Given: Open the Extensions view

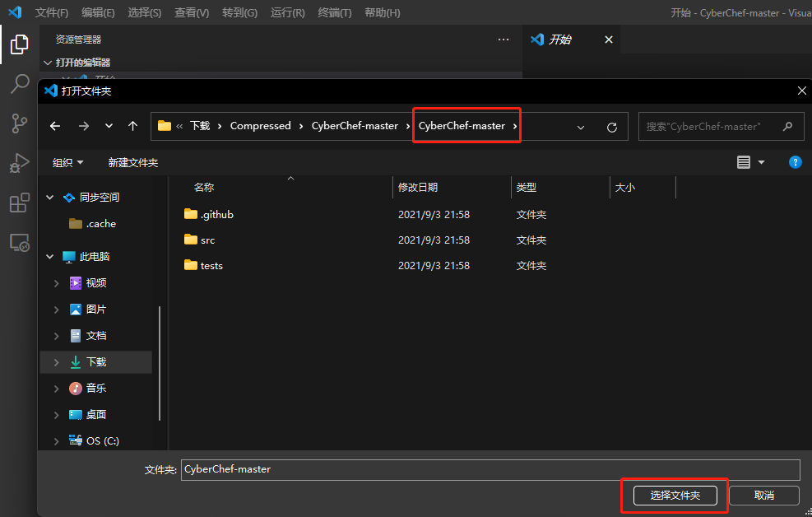Looking at the screenshot, I should click(x=19, y=203).
